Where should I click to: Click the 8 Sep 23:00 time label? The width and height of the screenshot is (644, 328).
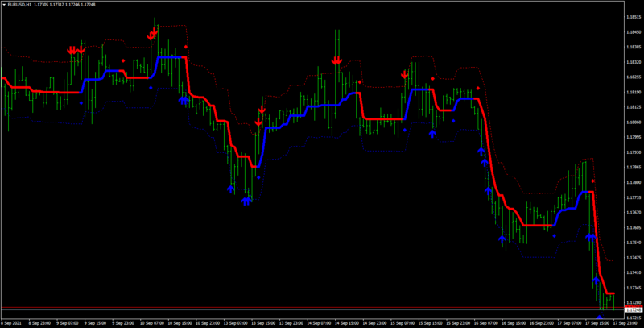39,323
